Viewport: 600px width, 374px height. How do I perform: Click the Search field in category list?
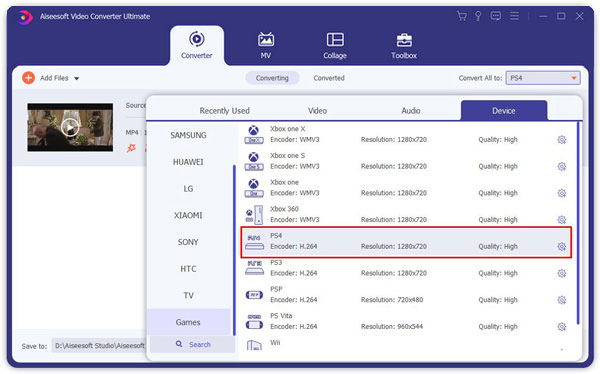coord(192,345)
